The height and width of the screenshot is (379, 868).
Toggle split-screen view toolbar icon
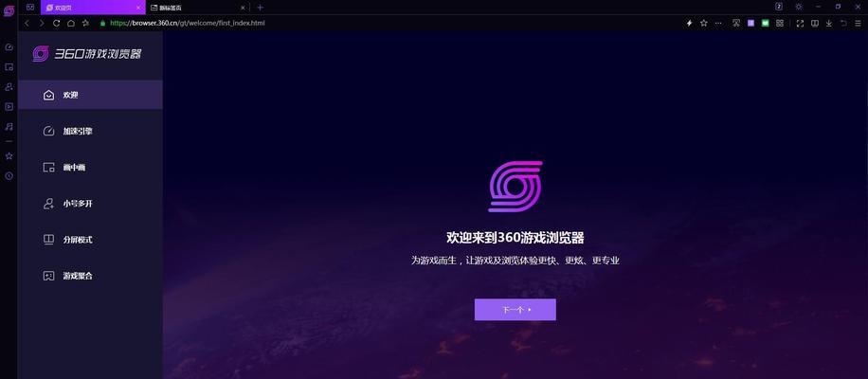(x=815, y=24)
